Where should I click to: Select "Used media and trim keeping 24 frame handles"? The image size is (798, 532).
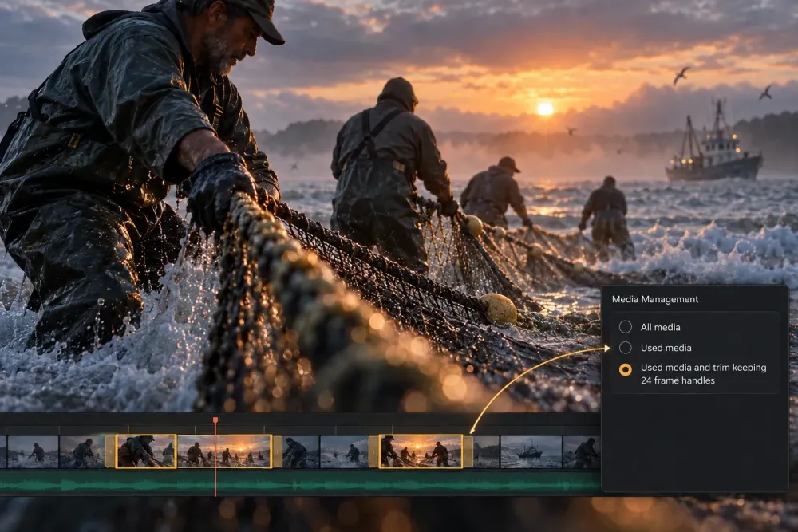tap(625, 370)
